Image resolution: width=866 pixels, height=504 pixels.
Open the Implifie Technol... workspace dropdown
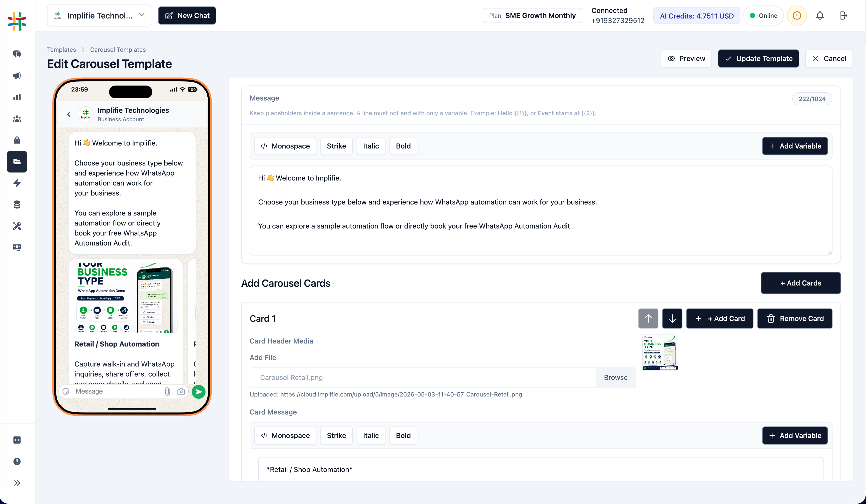pyautogui.click(x=99, y=15)
